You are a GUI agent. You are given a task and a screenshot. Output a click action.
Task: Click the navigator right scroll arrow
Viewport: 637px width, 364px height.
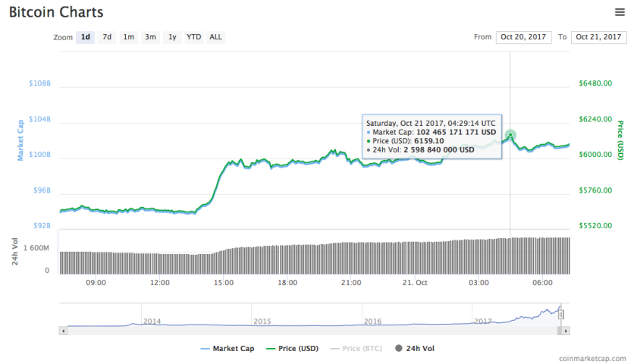pyautogui.click(x=566, y=331)
